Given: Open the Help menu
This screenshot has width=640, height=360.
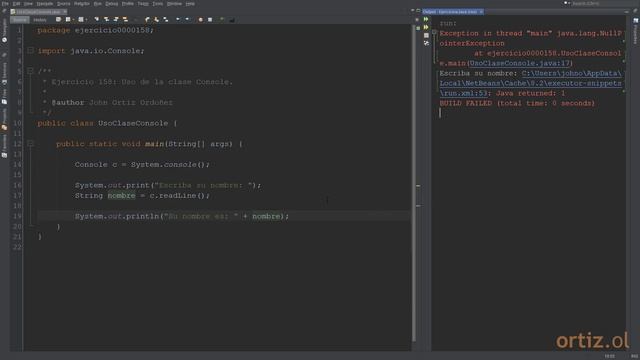Looking at the screenshot, I should click(x=190, y=4).
